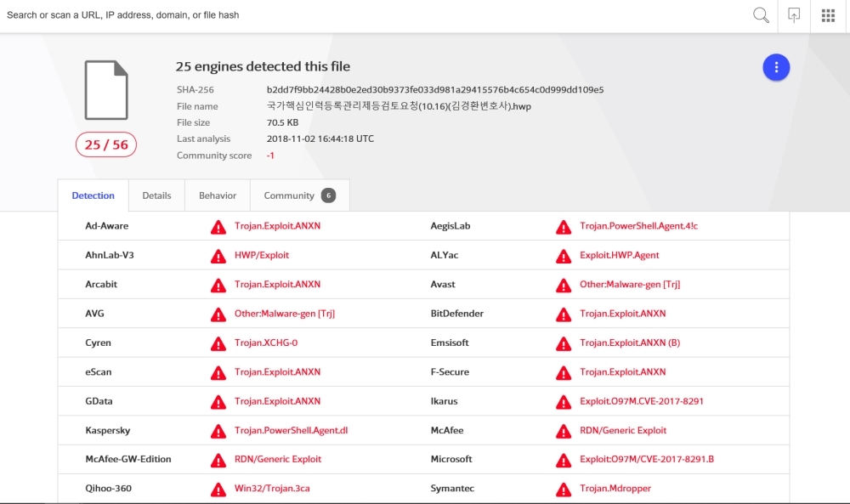Click the warning icon in Microsoft row
This screenshot has height=504, width=850.
[564, 460]
